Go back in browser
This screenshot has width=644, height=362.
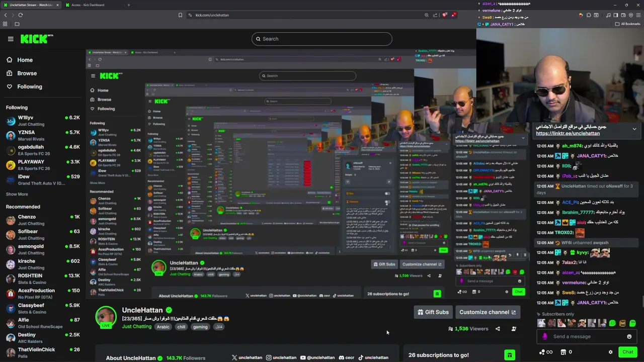6,15
